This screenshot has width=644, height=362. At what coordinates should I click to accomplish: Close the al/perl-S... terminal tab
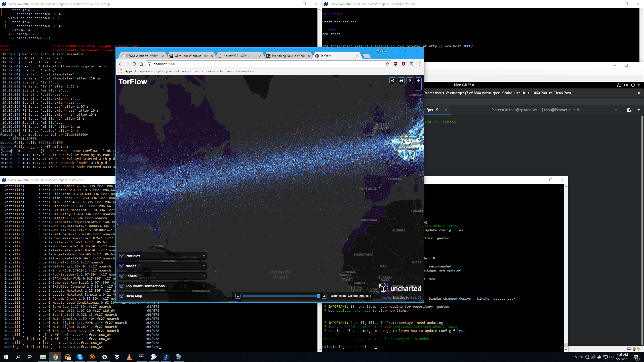pos(446,110)
